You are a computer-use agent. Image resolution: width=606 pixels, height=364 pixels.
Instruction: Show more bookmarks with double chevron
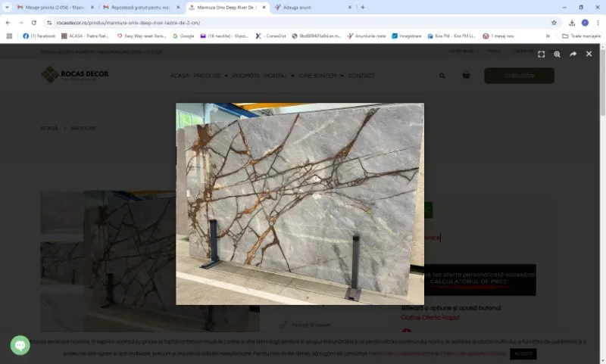tap(548, 36)
